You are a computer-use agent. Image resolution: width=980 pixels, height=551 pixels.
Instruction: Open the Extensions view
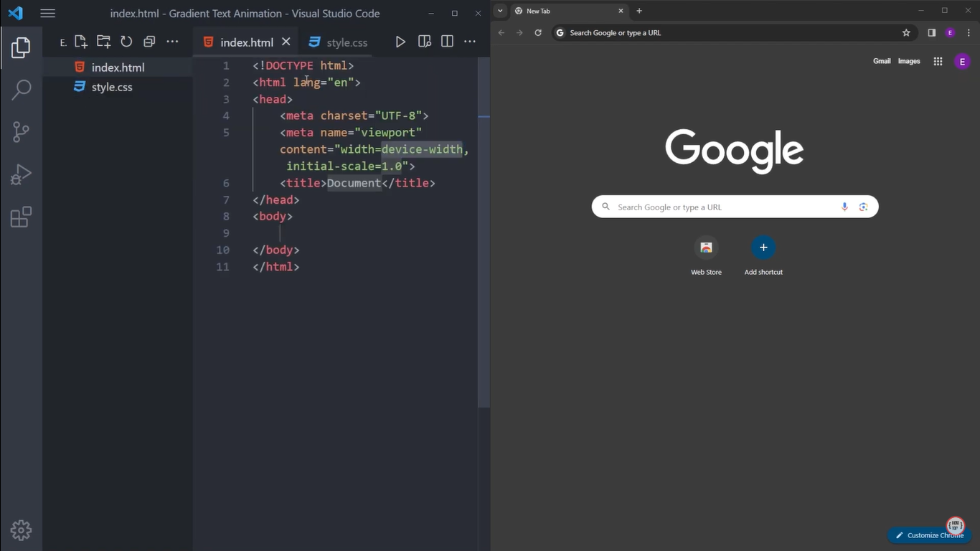click(x=21, y=217)
